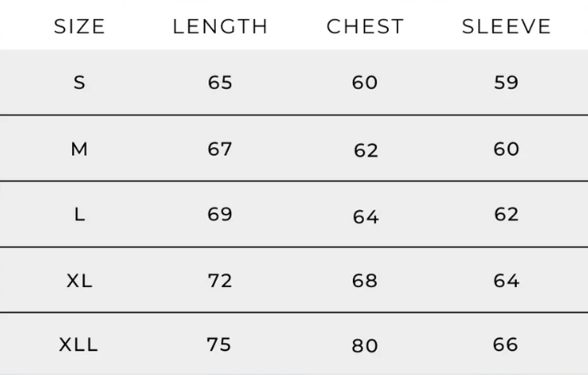Click length value 69 for size L
The height and width of the screenshot is (375, 588).
(x=220, y=215)
